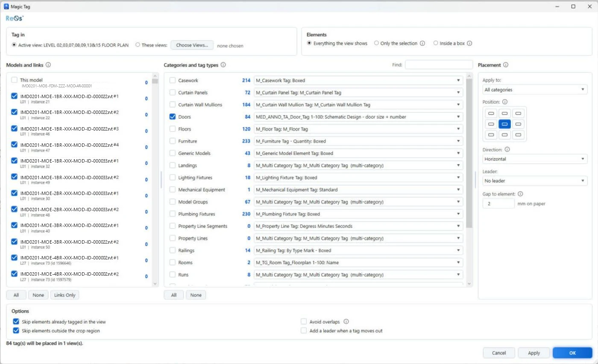This screenshot has width=598, height=364.
Task: Open the Rooms tag type dropdown
Action: pyautogui.click(x=358, y=262)
